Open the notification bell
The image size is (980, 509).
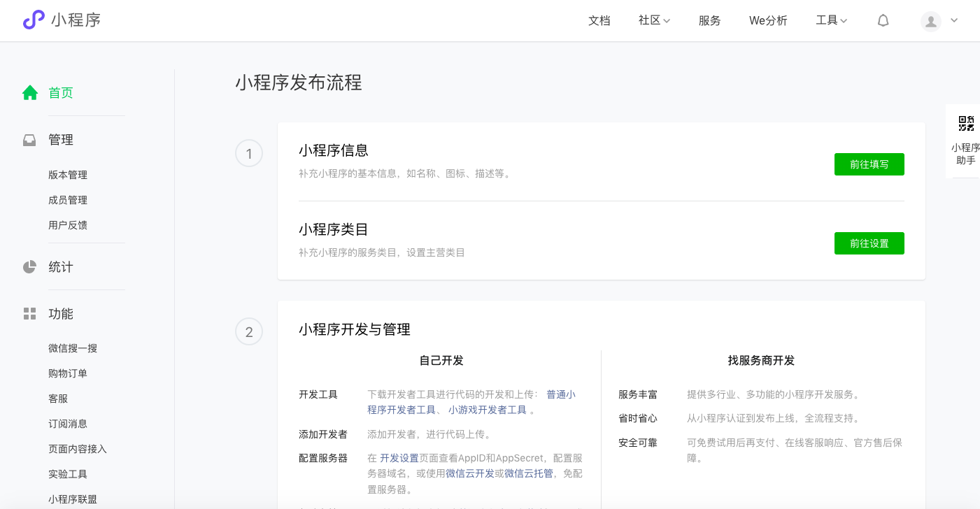pyautogui.click(x=883, y=21)
